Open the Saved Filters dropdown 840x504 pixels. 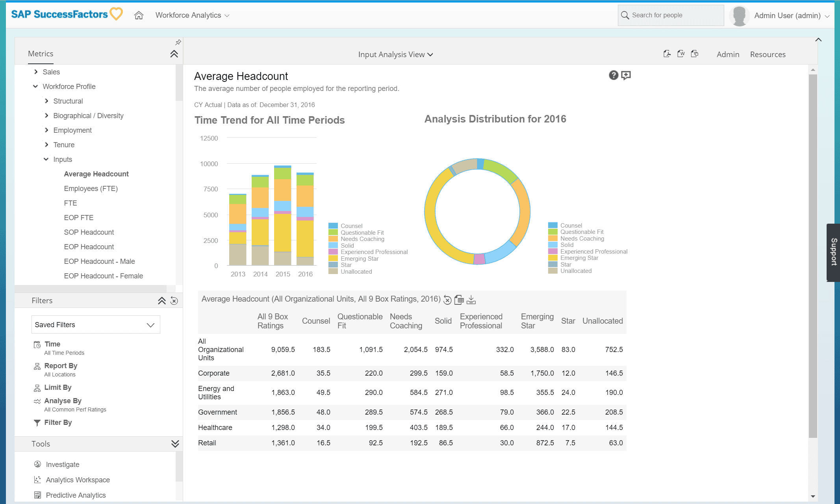pos(96,324)
